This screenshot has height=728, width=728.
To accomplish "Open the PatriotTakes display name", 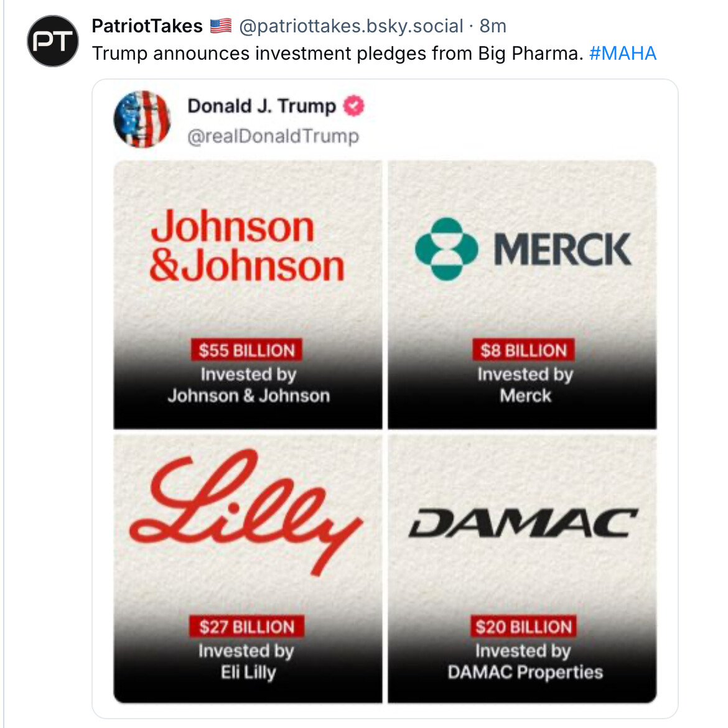I will coord(147,26).
